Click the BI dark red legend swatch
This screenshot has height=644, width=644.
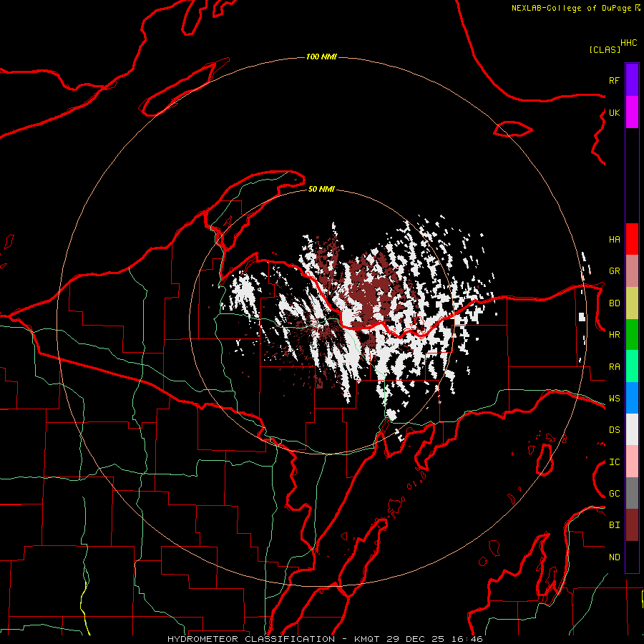tap(632, 525)
